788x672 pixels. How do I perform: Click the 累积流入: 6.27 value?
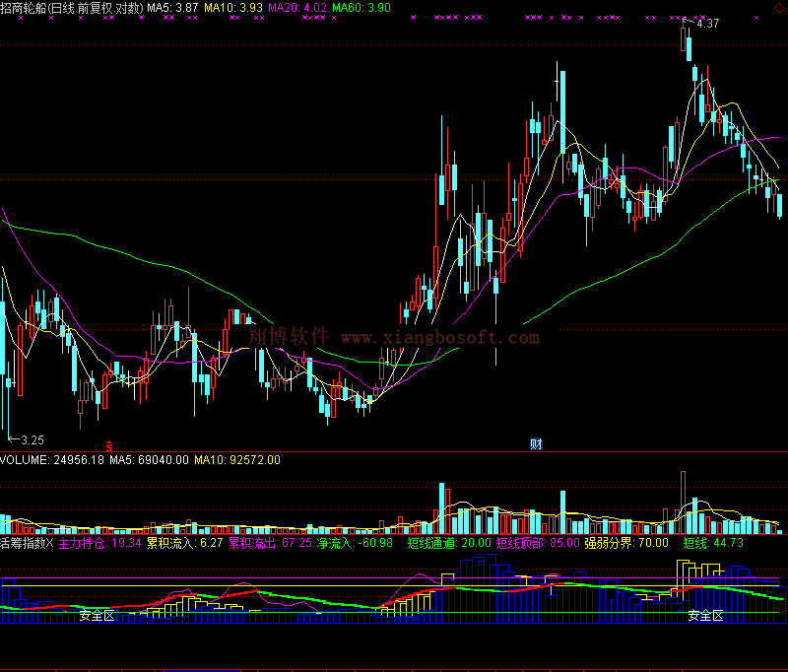click(x=184, y=543)
